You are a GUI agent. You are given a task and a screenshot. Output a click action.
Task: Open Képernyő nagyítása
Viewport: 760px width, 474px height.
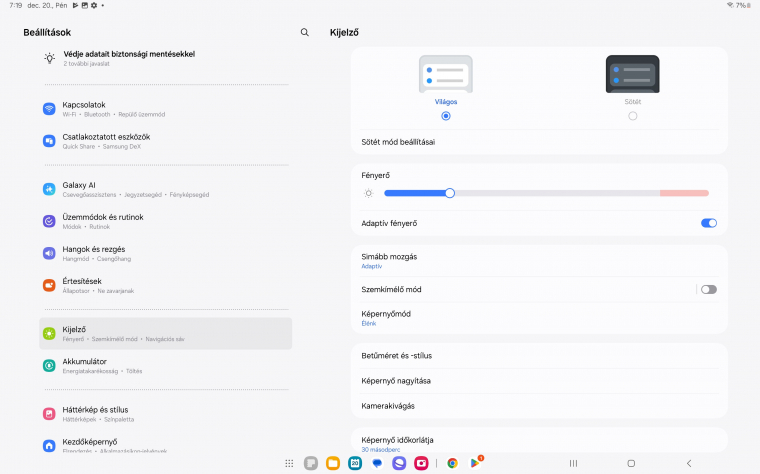point(539,381)
